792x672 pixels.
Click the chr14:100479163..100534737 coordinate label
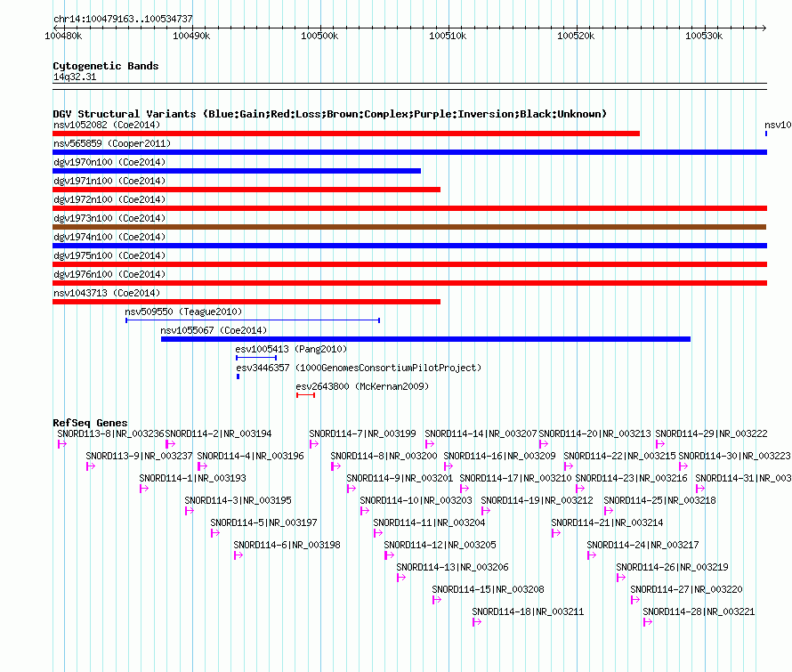[x=123, y=19]
